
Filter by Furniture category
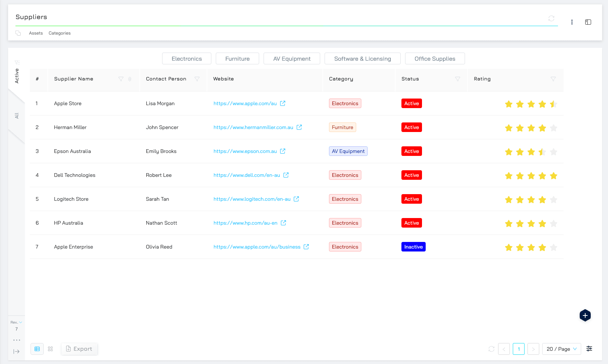pos(237,58)
